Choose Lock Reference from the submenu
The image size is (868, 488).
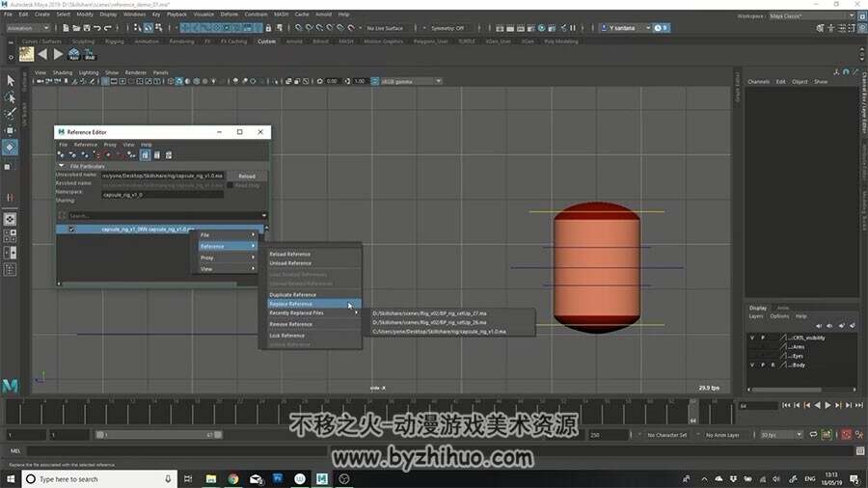(286, 336)
